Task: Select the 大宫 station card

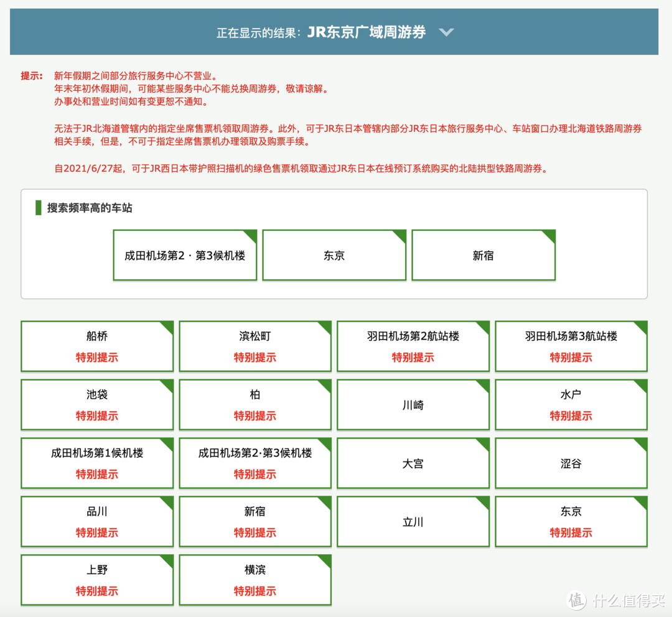Action: [x=413, y=463]
